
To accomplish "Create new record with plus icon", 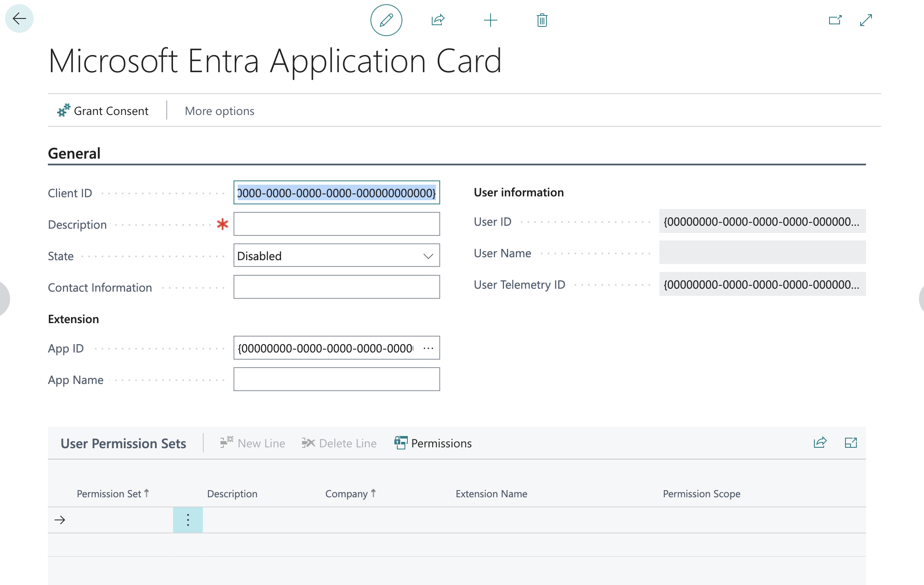I will [490, 20].
